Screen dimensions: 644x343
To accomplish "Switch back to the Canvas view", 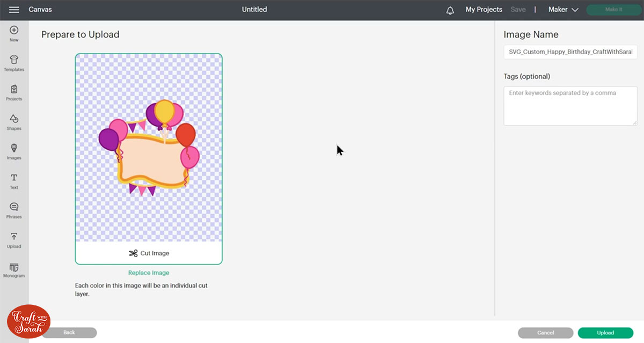I will 41,9.
